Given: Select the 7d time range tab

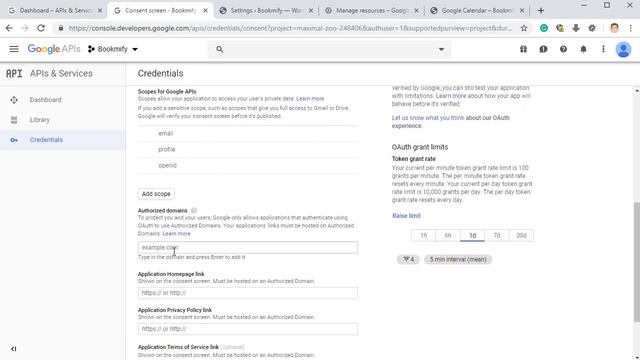Looking at the screenshot, I should [x=497, y=236].
